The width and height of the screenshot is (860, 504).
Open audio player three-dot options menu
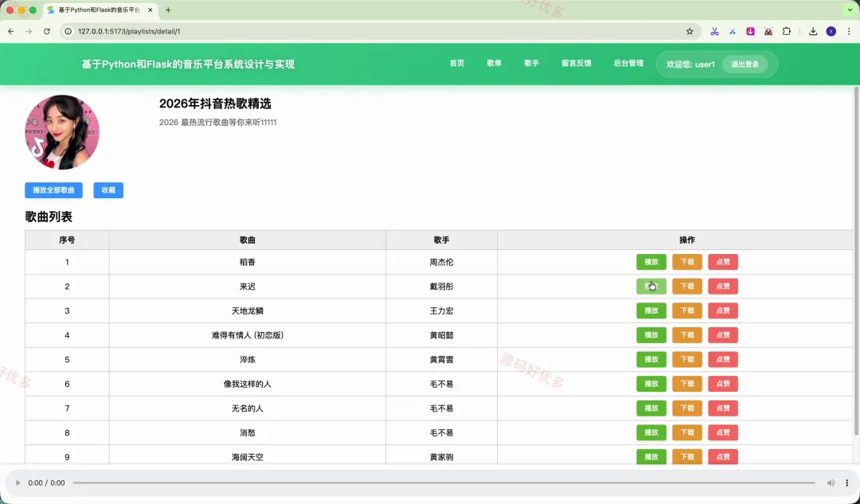(x=846, y=483)
